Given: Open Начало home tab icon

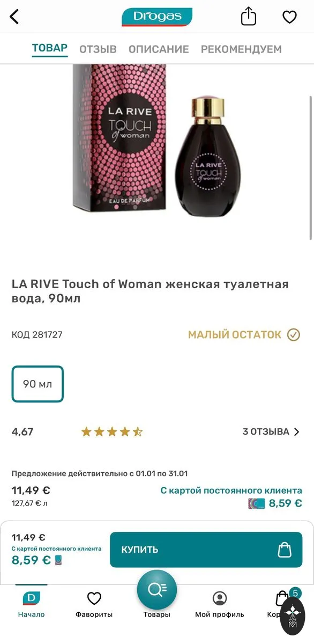Looking at the screenshot, I should point(31,598).
